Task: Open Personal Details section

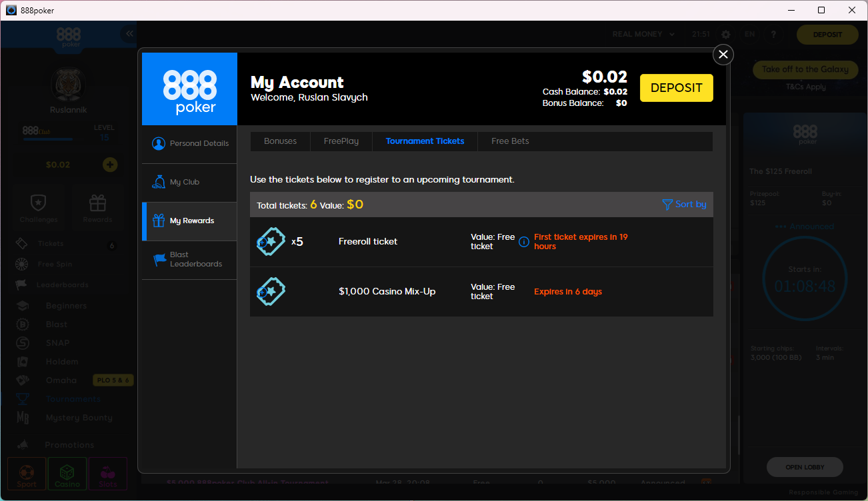Action: coord(189,143)
